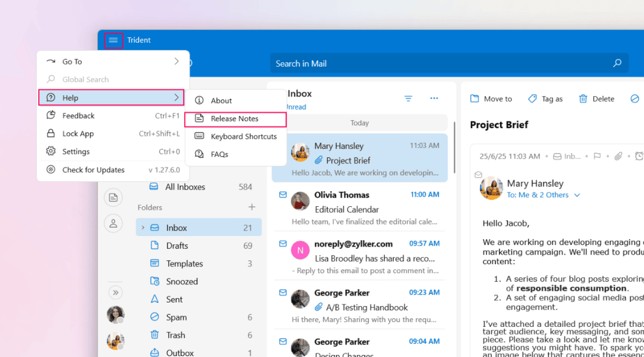The image size is (644, 357).
Task: Open Mary Hansley's Project Brief email
Action: point(360,158)
